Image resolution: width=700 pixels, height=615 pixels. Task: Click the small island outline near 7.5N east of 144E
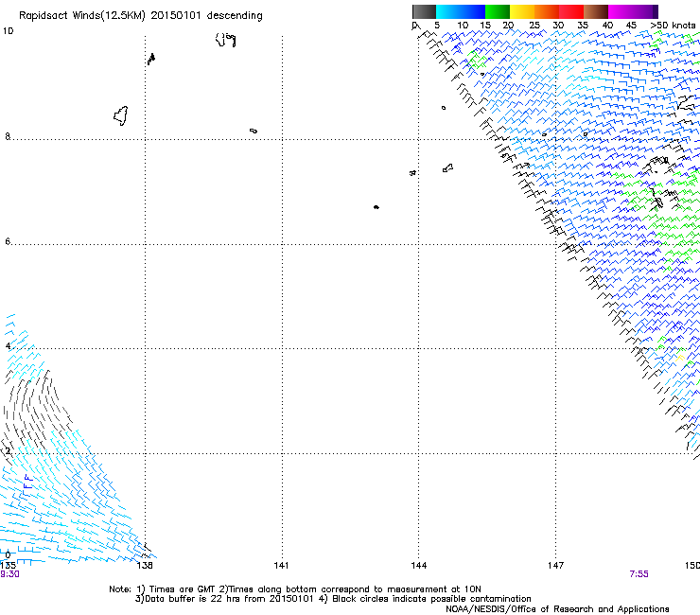[x=447, y=167]
